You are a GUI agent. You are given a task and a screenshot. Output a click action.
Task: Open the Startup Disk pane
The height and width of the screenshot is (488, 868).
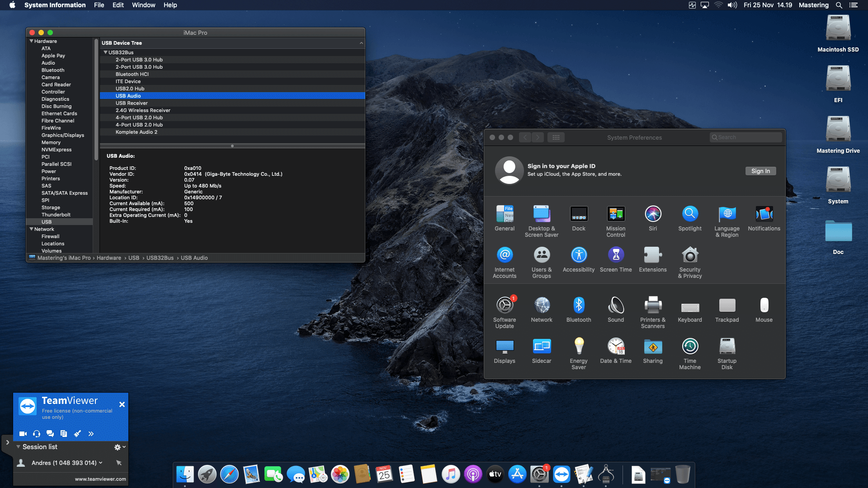pos(726,347)
